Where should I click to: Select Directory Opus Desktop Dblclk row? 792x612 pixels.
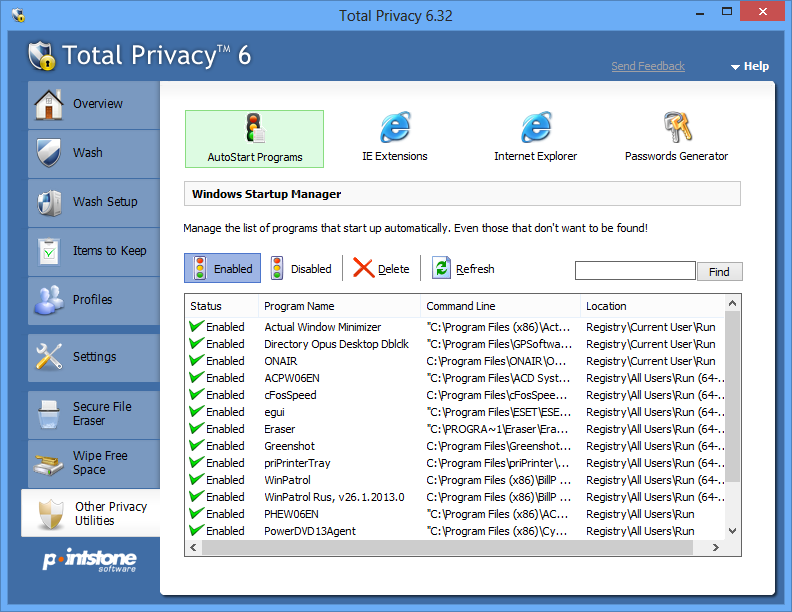pyautogui.click(x=456, y=344)
